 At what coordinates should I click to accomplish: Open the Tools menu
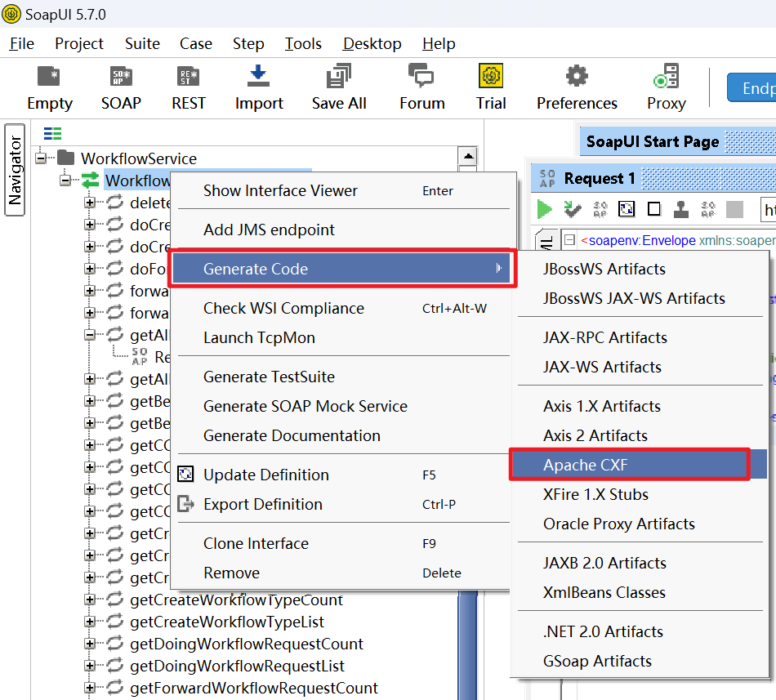point(303,43)
